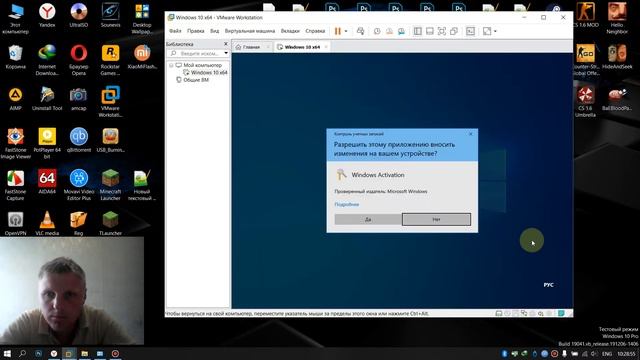Click Нет in the UAC dialog

click(436, 219)
